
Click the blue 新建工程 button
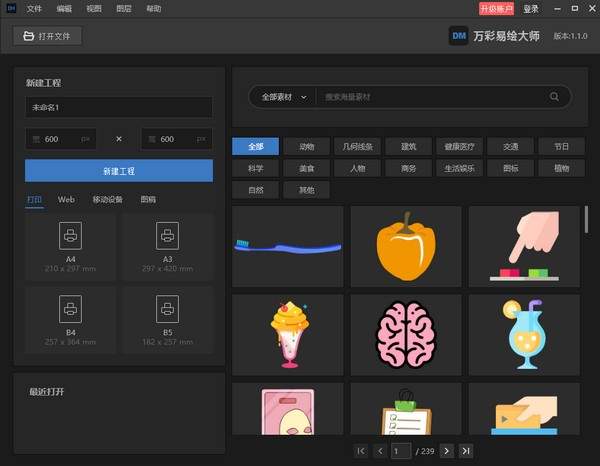click(119, 171)
